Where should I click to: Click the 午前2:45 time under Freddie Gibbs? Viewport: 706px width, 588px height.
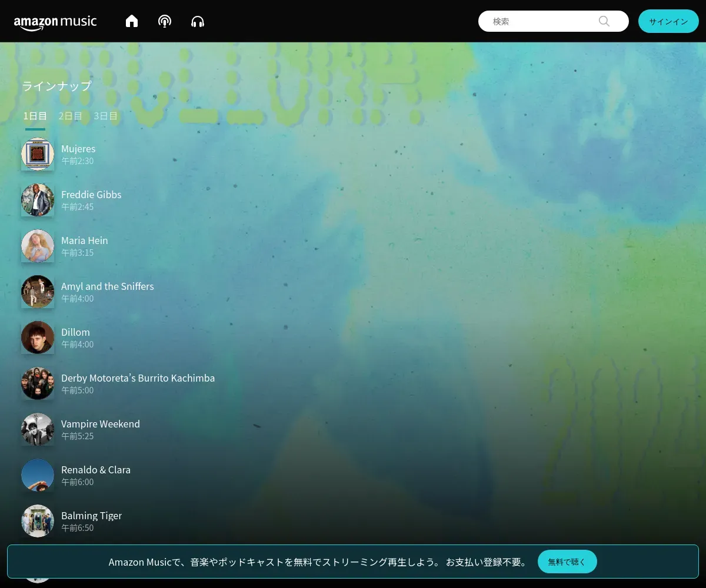[78, 207]
